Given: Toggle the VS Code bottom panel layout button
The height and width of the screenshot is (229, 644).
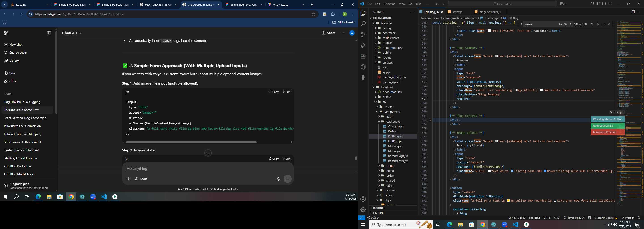Looking at the screenshot, I should click(x=604, y=4).
